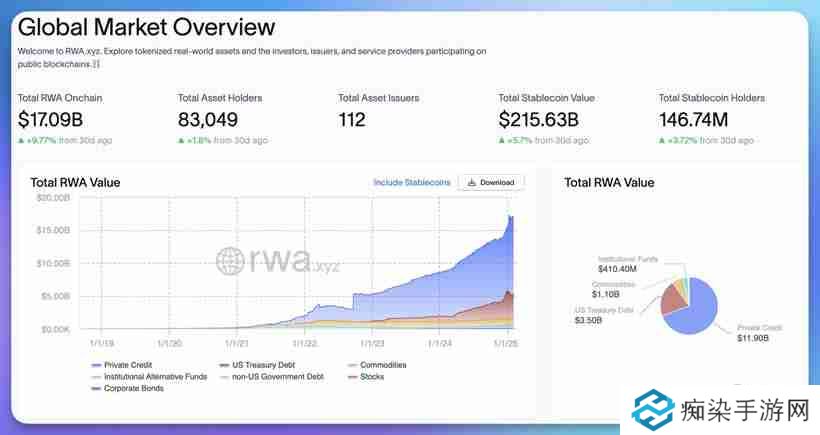The image size is (820, 435).
Task: Click the Total Stablecoin Holders 146.74M figure
Action: [x=693, y=120]
